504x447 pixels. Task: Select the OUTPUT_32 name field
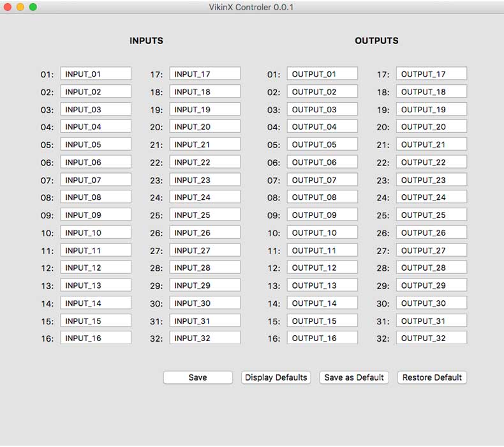tap(431, 338)
